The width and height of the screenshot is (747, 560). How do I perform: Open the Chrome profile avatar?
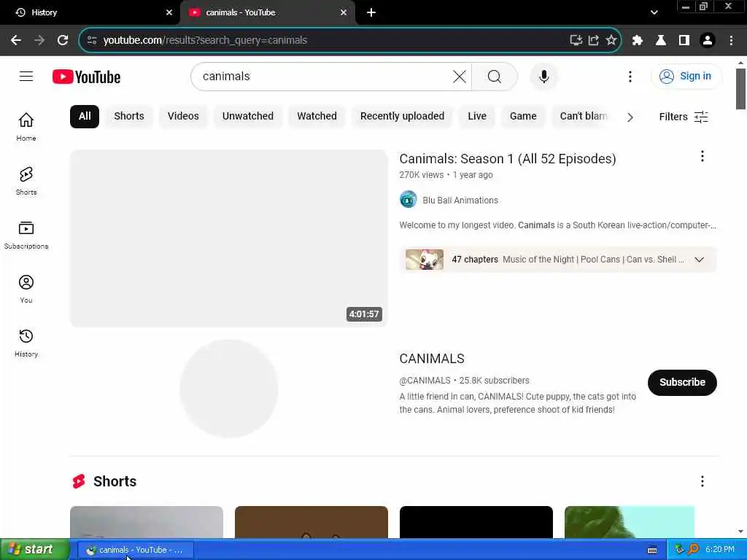coord(708,40)
